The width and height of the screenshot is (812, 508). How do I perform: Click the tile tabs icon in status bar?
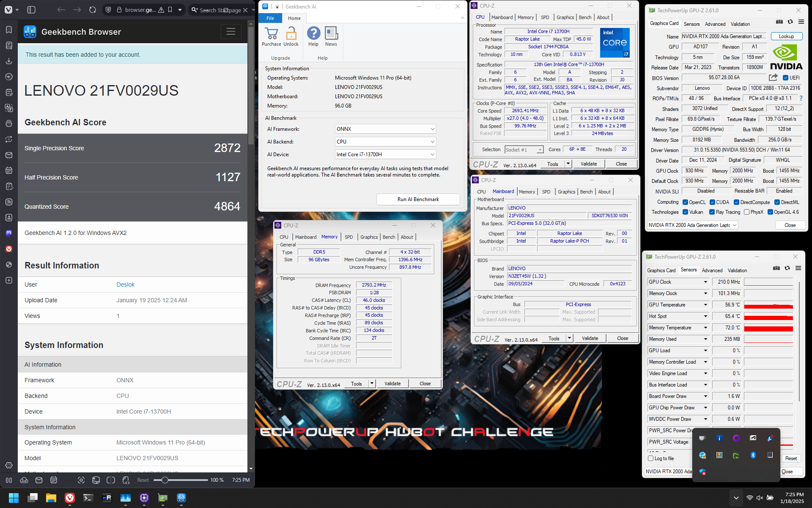111,480
